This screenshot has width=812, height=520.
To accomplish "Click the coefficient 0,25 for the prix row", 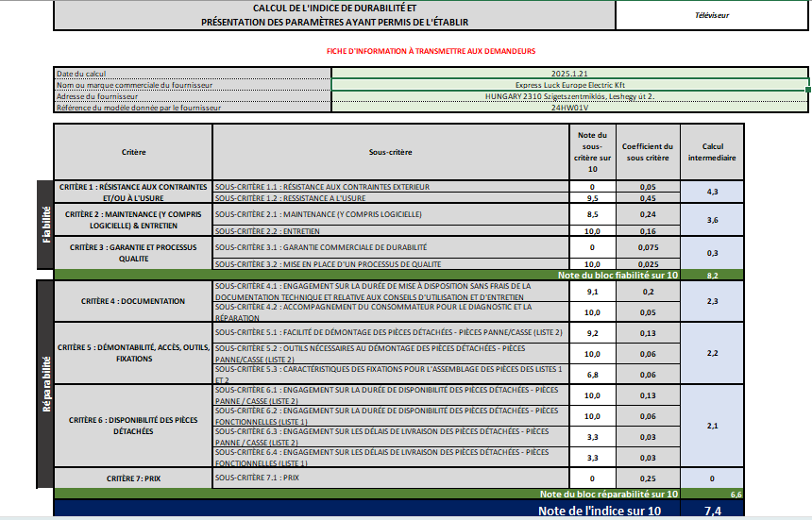I will 648,478.
